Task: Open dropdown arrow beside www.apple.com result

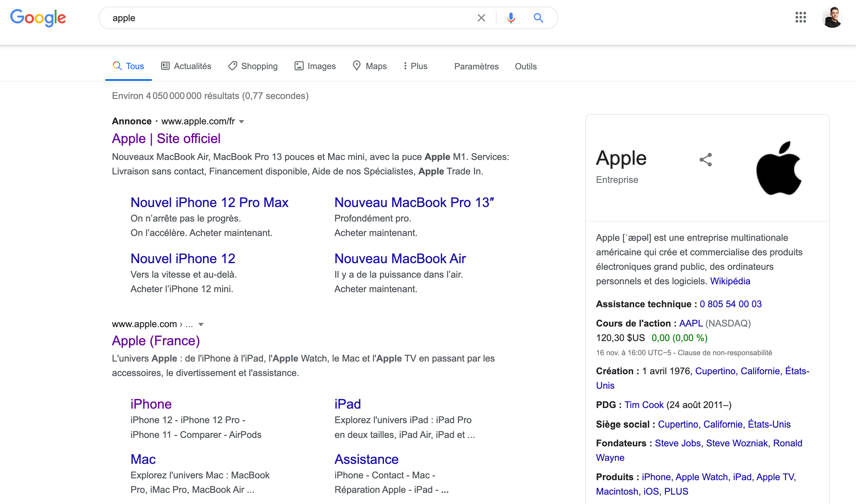Action: click(201, 324)
